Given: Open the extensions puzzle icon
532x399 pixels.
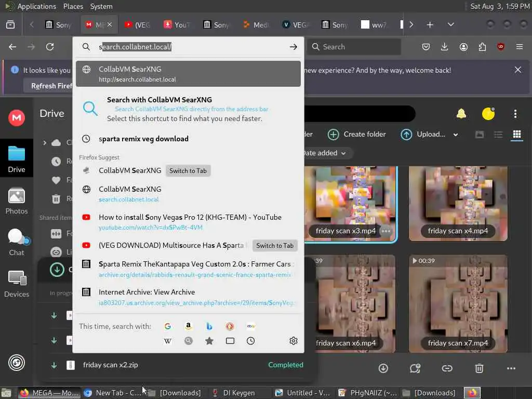Looking at the screenshot, I should click(x=482, y=47).
